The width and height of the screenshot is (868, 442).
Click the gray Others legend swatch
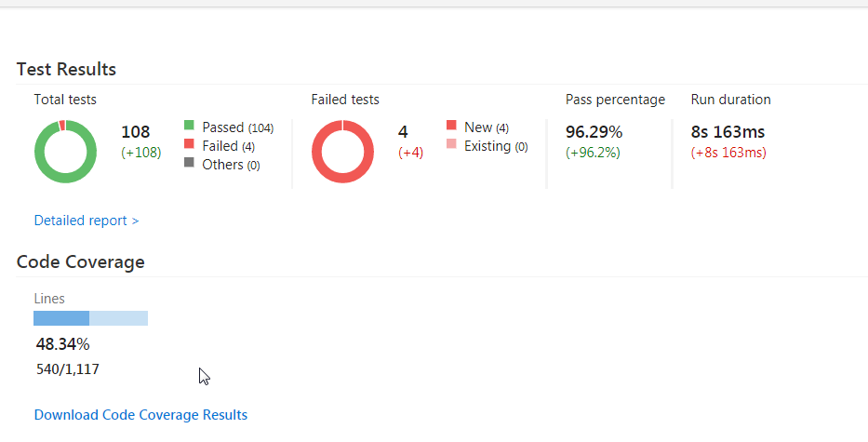click(189, 164)
